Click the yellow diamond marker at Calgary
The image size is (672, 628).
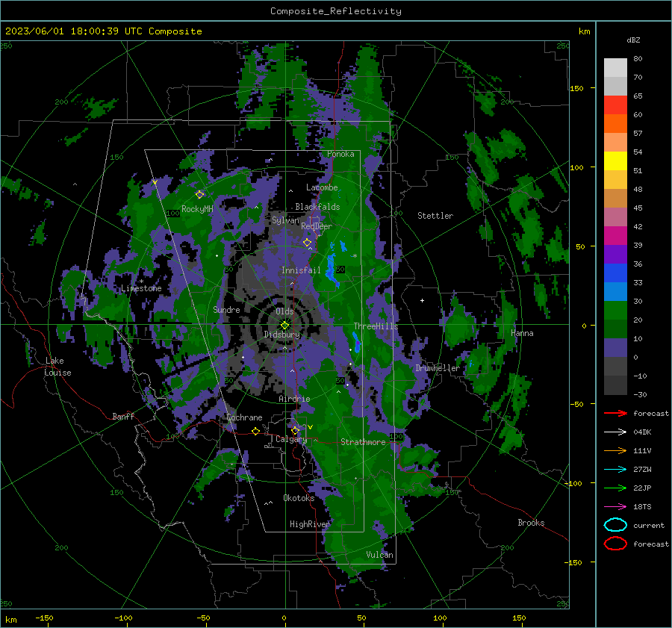(x=295, y=430)
